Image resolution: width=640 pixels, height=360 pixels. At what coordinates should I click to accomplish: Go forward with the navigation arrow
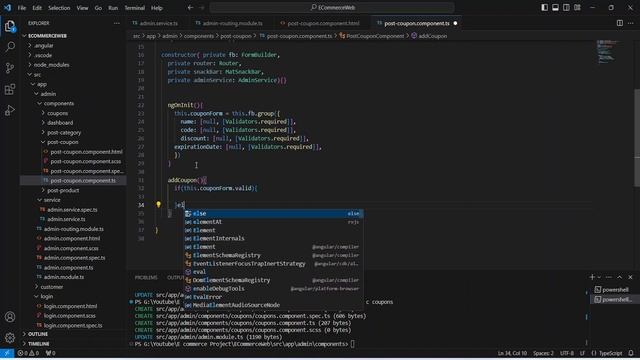(202, 7)
